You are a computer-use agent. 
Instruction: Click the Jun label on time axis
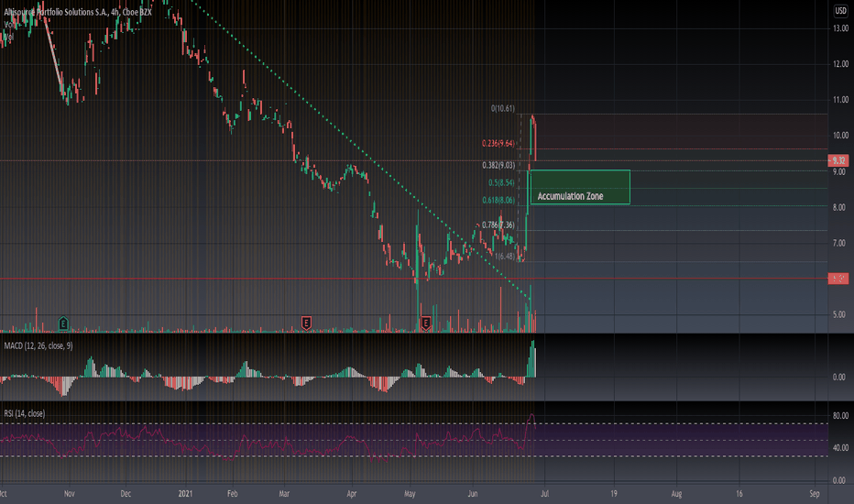473,494
